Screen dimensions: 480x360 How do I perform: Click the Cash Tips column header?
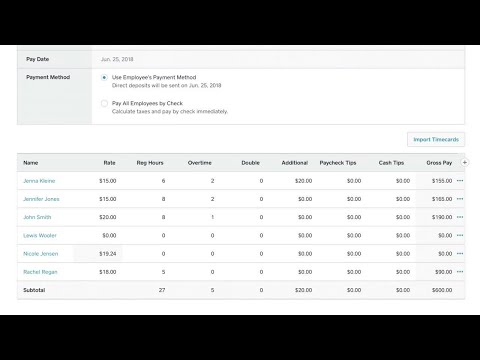click(391, 163)
